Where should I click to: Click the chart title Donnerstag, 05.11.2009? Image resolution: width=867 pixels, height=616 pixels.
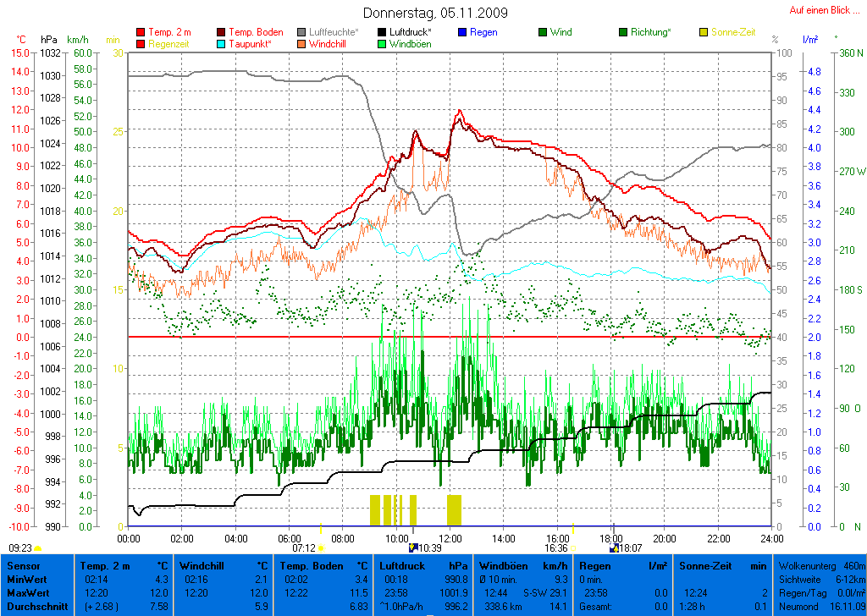tap(435, 13)
